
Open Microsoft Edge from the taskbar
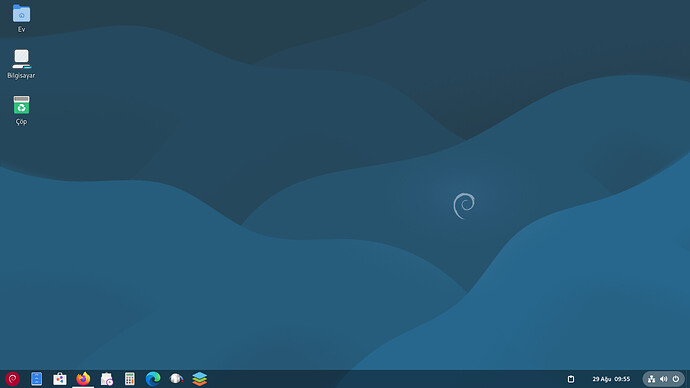153,379
